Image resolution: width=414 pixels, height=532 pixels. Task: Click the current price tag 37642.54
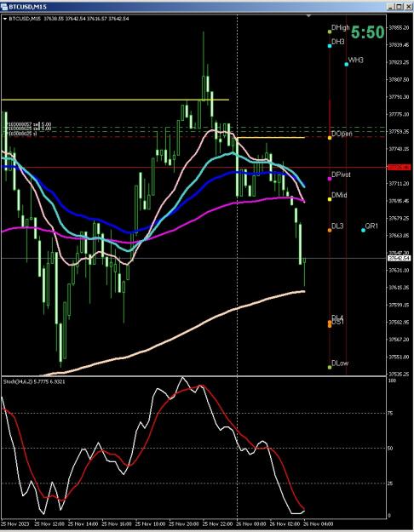point(400,259)
